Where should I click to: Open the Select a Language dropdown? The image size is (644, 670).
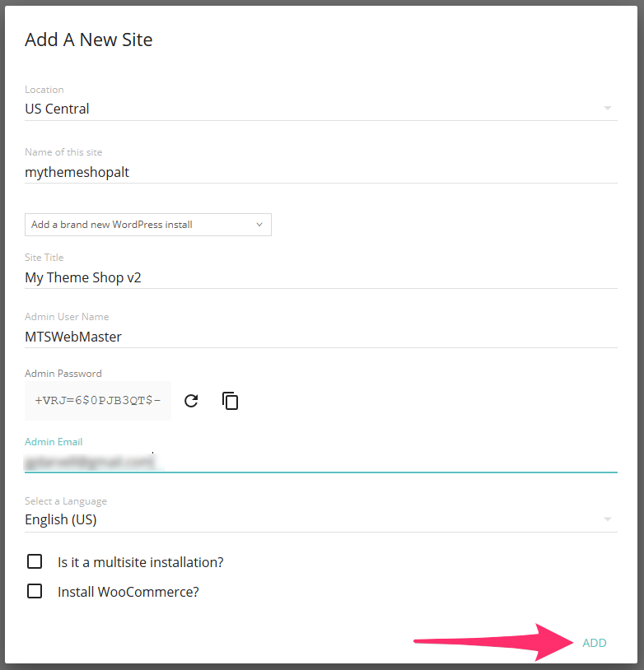[x=608, y=519]
